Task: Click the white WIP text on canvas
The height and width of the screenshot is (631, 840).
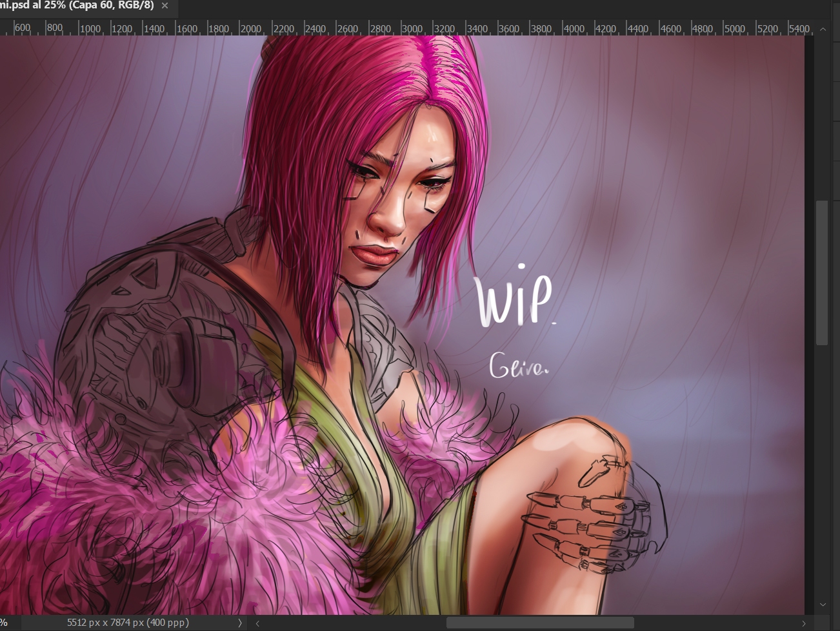Action: click(514, 300)
